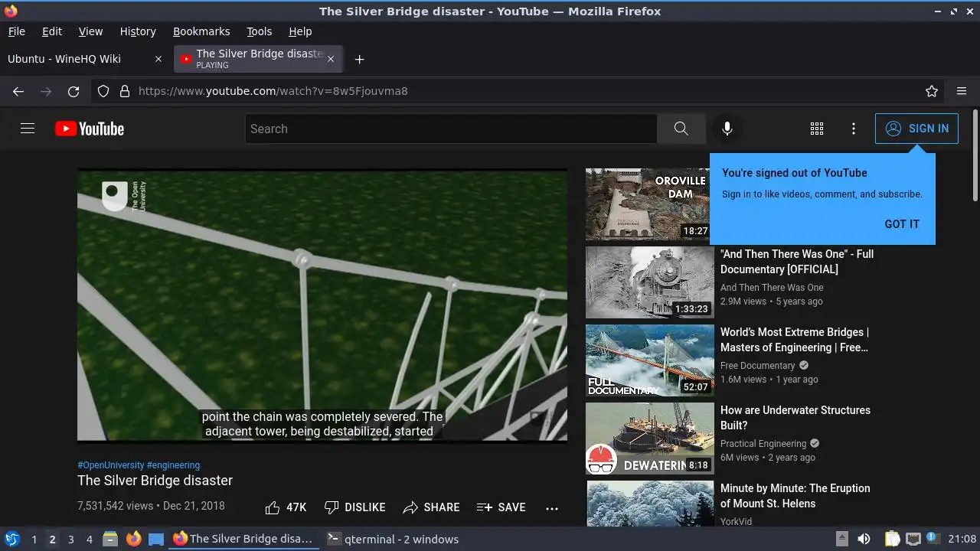The width and height of the screenshot is (980, 551).
Task: Open the Bookmarks menu
Action: pos(201,31)
